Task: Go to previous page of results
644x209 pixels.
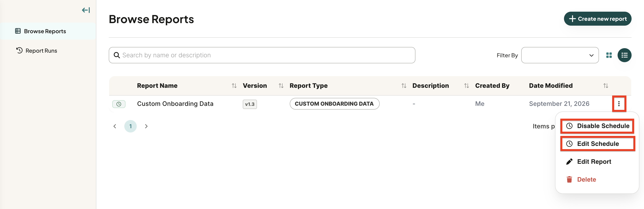Action: (115, 126)
